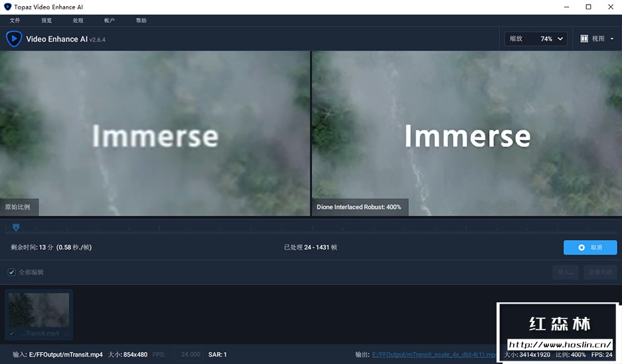Click the 导入 import button

(x=566, y=272)
